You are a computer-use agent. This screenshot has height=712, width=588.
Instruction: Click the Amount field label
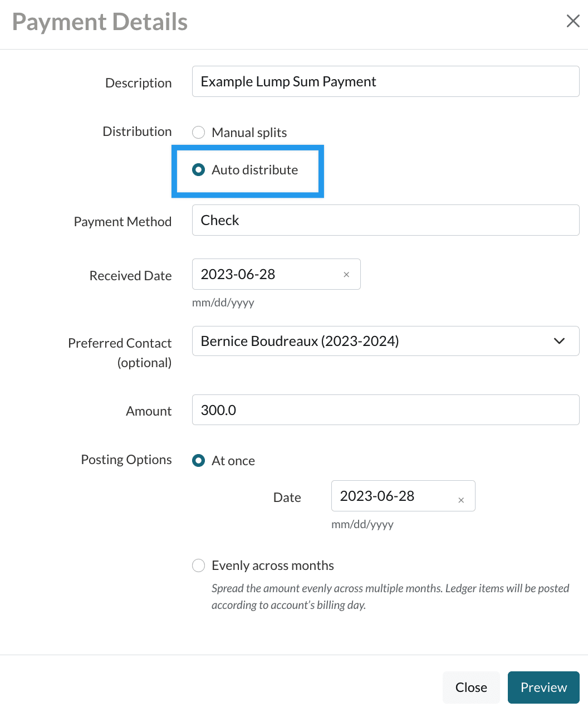[x=149, y=411]
